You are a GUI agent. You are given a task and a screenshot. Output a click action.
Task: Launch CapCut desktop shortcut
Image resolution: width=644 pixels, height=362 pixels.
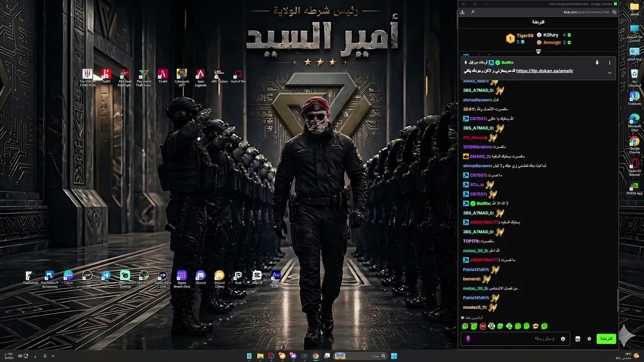(257, 278)
